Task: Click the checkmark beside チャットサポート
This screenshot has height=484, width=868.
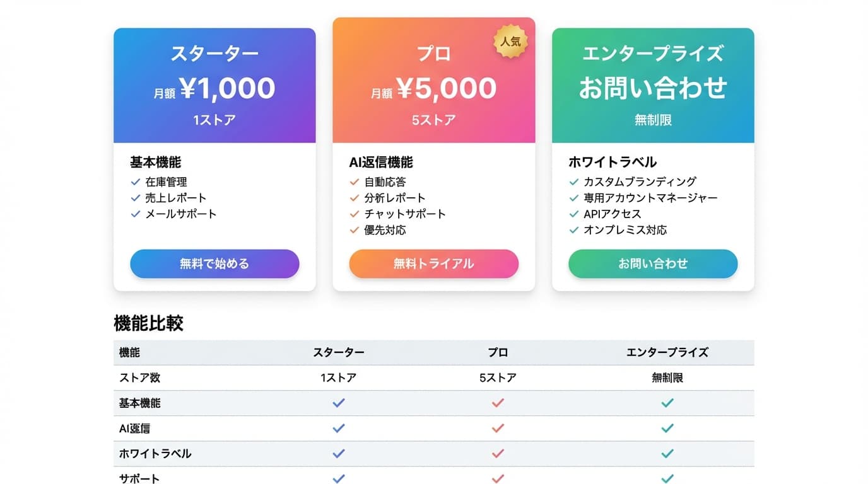Action: [x=355, y=214]
